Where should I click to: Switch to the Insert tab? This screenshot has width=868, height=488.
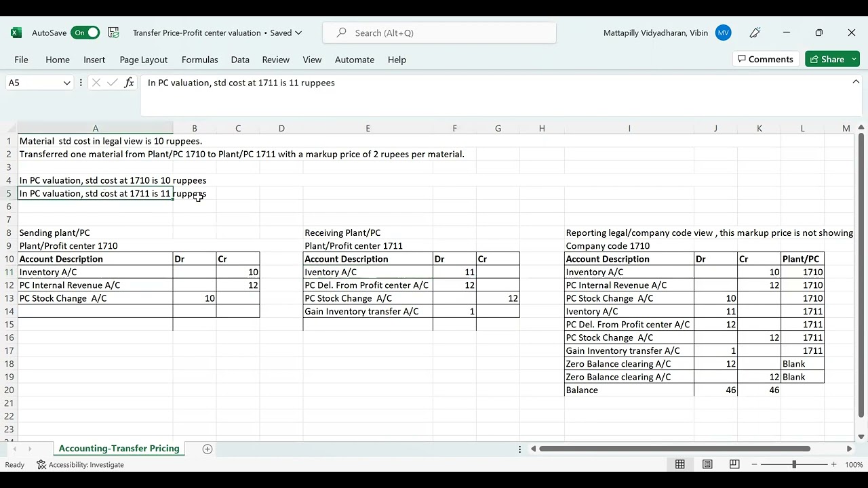(x=94, y=60)
